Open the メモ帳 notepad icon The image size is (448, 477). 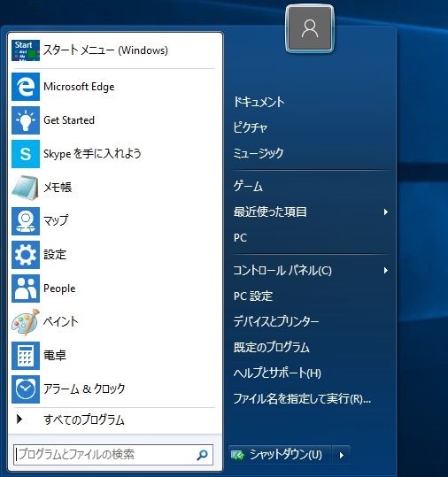(26, 188)
